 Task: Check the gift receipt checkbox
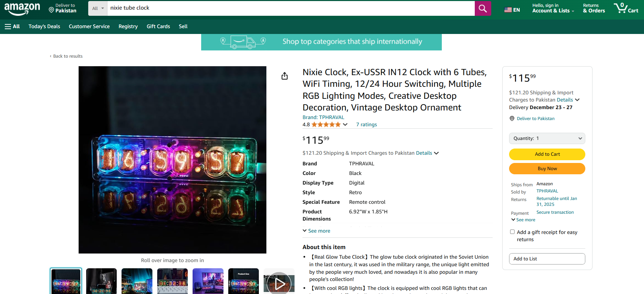513,232
